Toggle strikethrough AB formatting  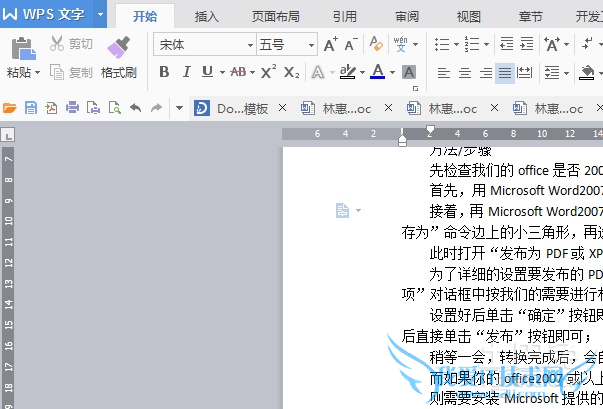[238, 72]
